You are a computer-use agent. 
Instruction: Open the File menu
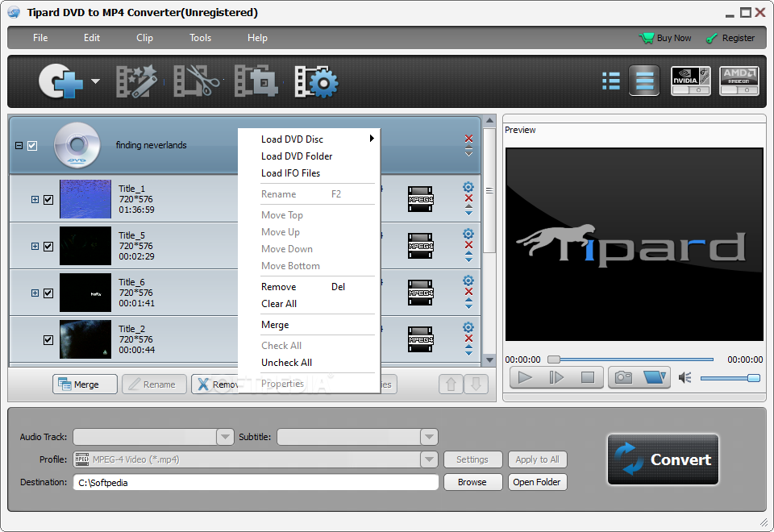(x=40, y=38)
